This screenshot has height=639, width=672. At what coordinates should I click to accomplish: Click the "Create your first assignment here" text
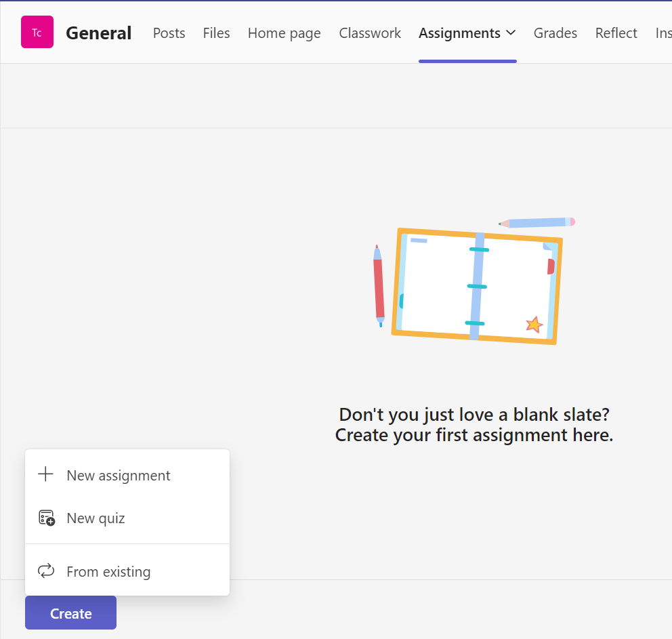(x=474, y=435)
